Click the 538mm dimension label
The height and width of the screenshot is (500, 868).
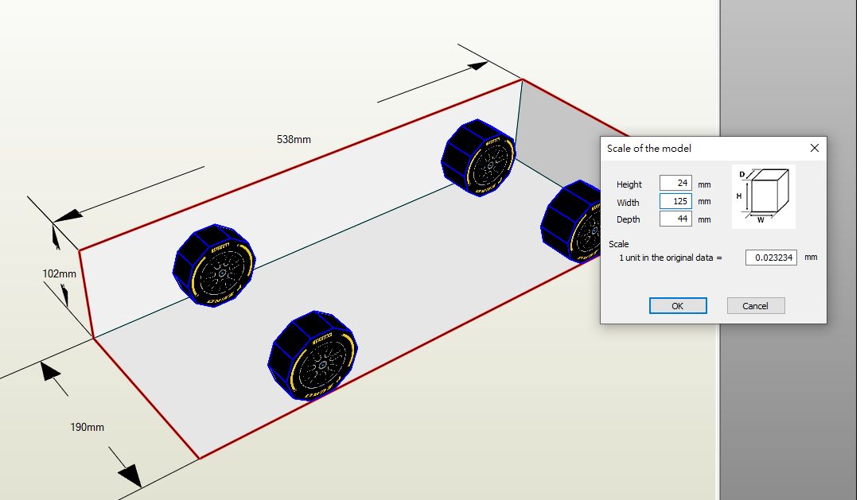click(294, 139)
